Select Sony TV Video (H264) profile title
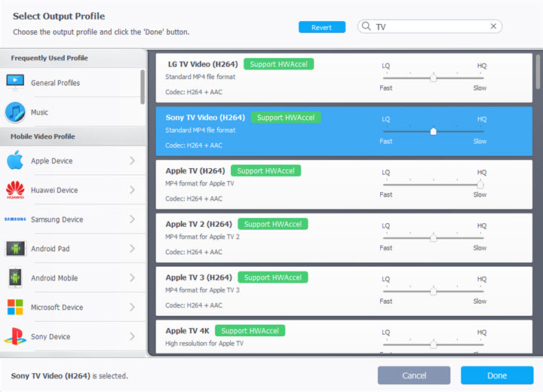The image size is (543, 392). click(x=205, y=118)
